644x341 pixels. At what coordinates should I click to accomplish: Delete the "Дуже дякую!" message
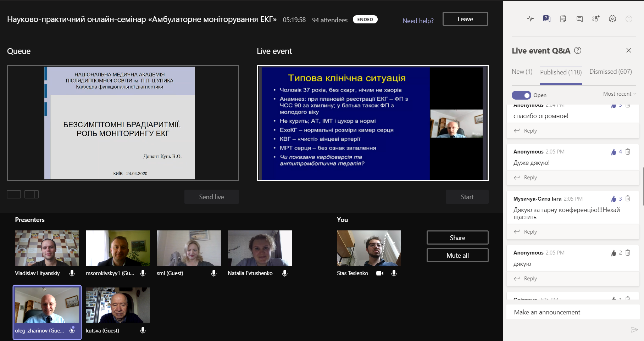628,152
